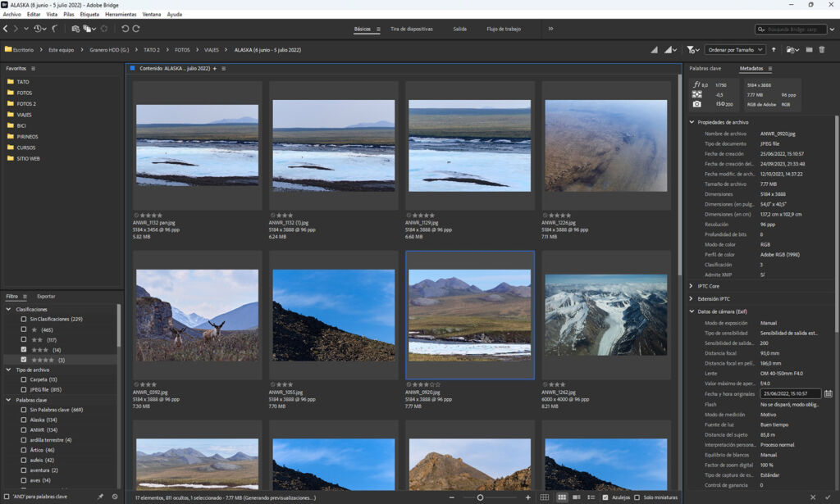Switch to thumbnails view icon
840x504 pixels.
561,497
